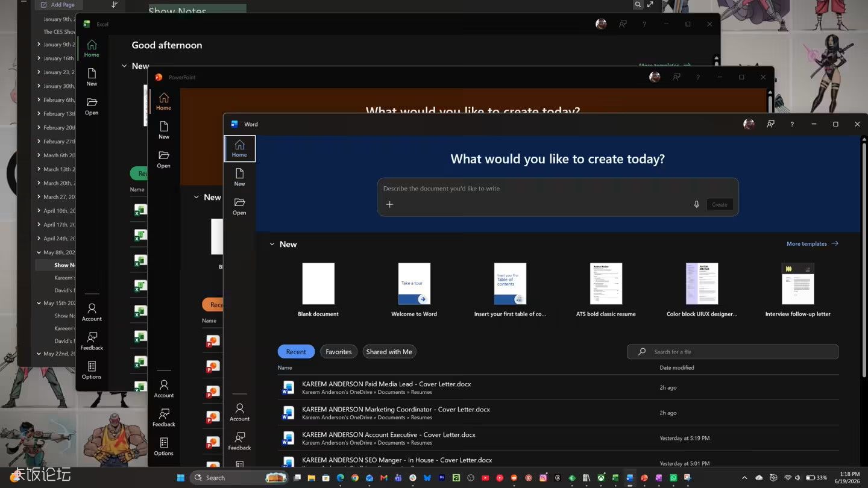This screenshot has width=868, height=488.
Task: Click the New icon in Excel's sidebar
Action: click(92, 77)
